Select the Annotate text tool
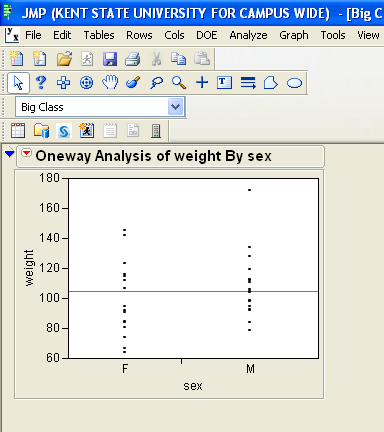The height and width of the screenshot is (432, 384). [224, 82]
